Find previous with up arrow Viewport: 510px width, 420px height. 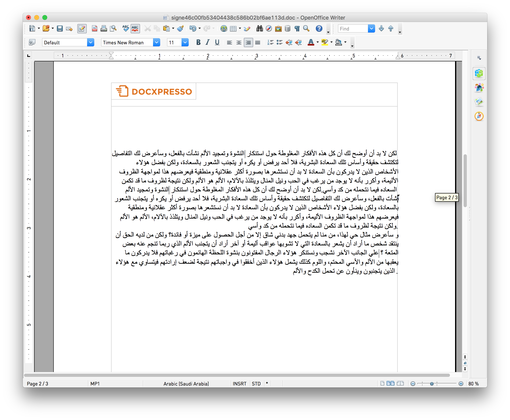[391, 28]
